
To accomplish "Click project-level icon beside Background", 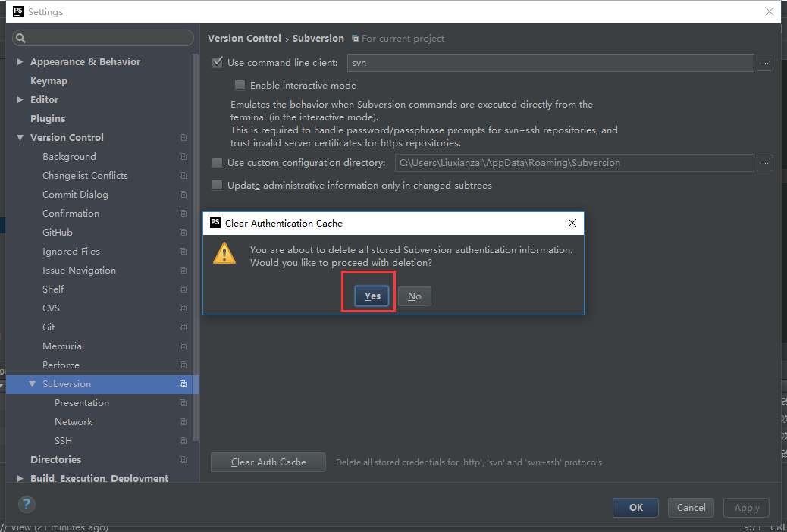I will click(x=183, y=157).
